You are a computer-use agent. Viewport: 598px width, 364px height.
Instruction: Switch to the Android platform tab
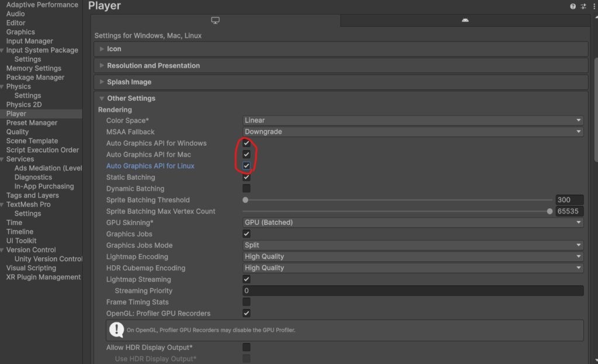pos(465,20)
